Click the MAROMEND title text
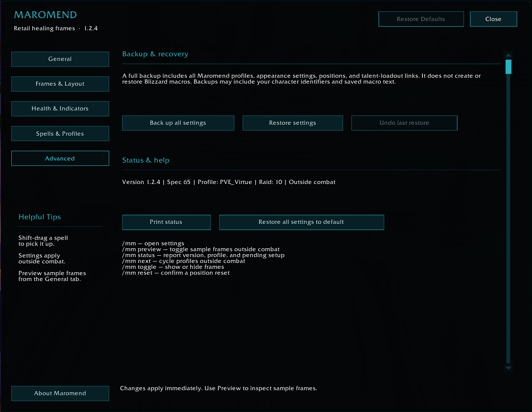This screenshot has height=412, width=532. 45,15
